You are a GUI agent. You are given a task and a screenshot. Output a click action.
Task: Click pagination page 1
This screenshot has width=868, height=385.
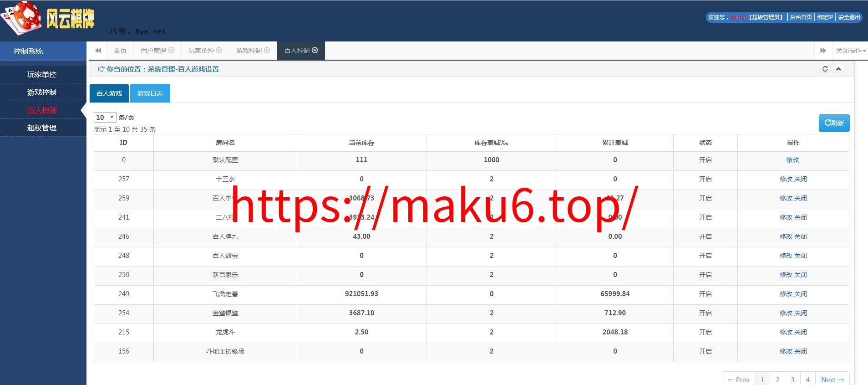(762, 380)
